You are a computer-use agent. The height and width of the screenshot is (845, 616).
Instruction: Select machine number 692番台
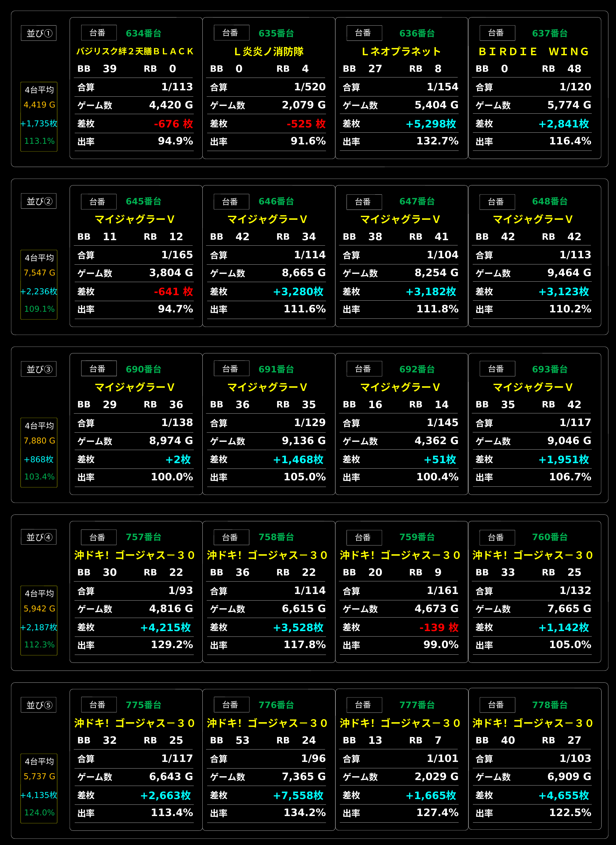coord(417,369)
